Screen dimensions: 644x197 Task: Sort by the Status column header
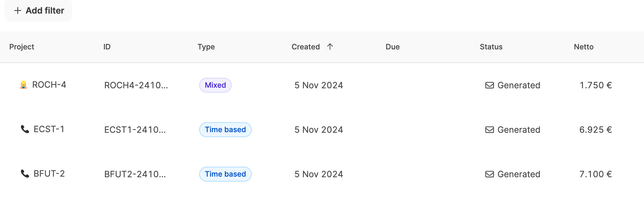491,47
